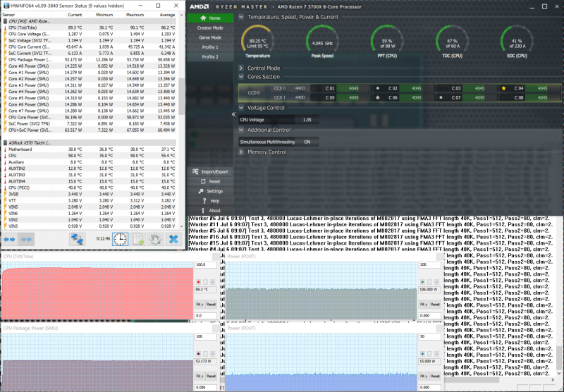Click HWiNFO collapse columns arrows icon
The width and height of the screenshot is (564, 392).
[26, 239]
